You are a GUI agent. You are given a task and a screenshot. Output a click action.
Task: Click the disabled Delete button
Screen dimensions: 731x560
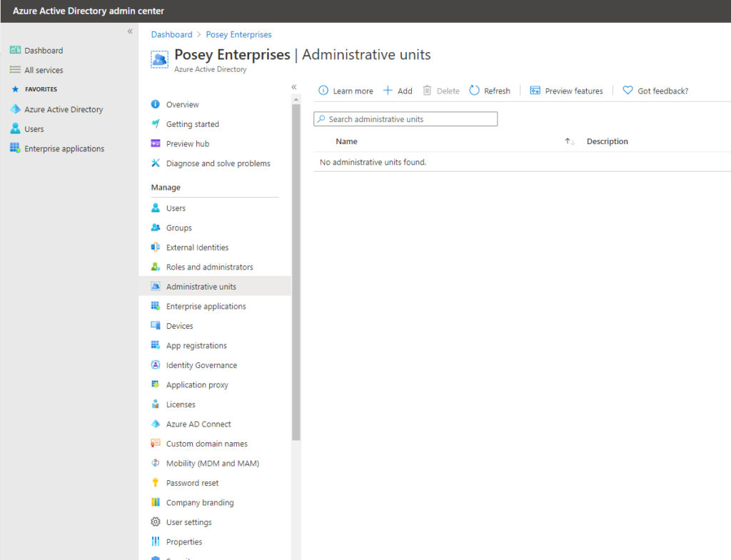tap(441, 91)
